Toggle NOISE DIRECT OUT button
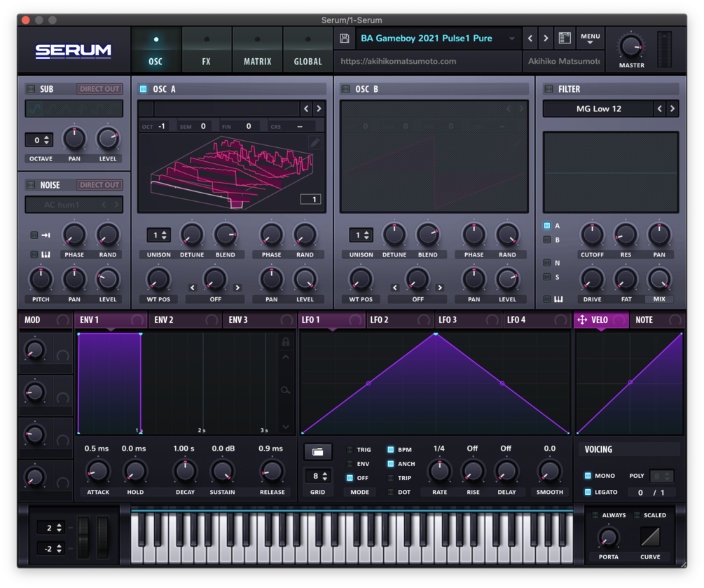This screenshot has height=588, width=704. pos(99,184)
